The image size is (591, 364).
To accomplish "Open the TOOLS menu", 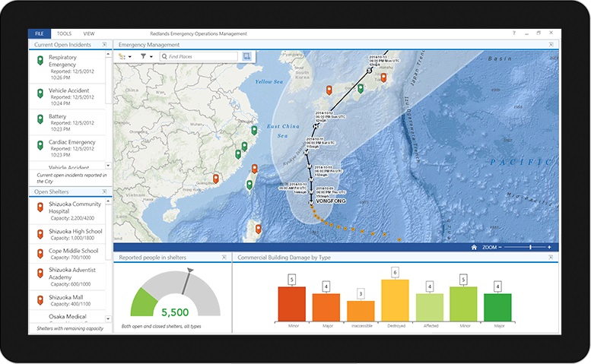I will click(64, 33).
